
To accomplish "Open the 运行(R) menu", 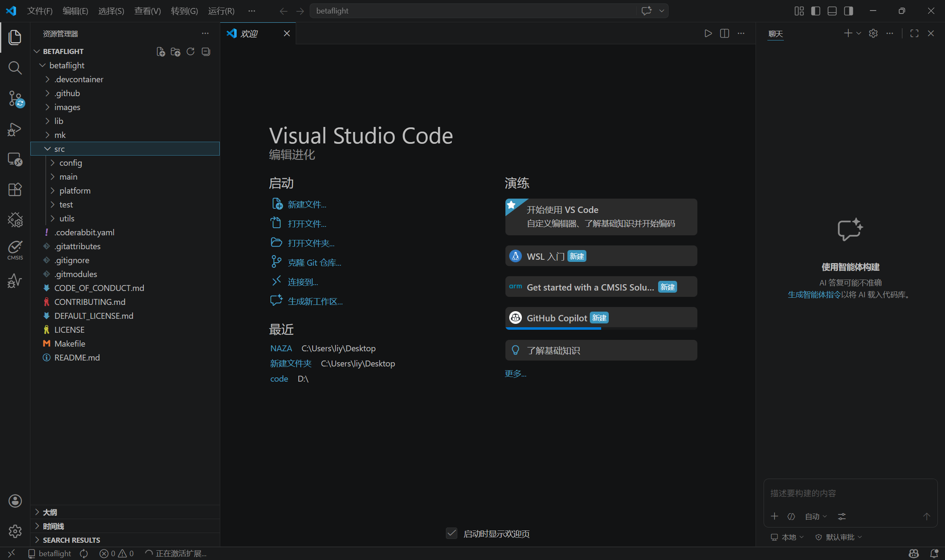I will pos(221,11).
